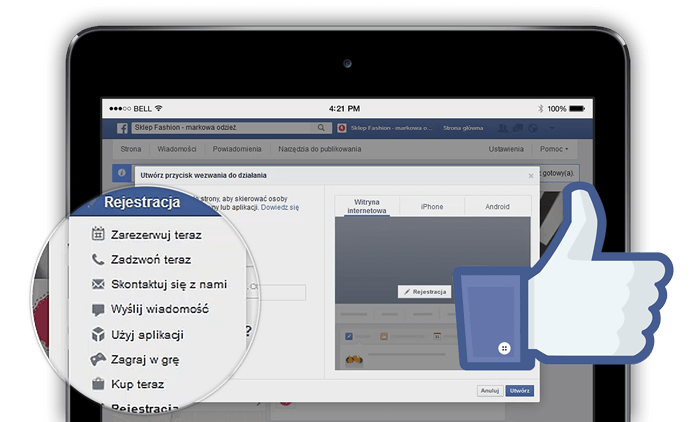Screen dimensions: 695x422
Task: Click the Facebook logo in top bar
Action: click(x=122, y=129)
